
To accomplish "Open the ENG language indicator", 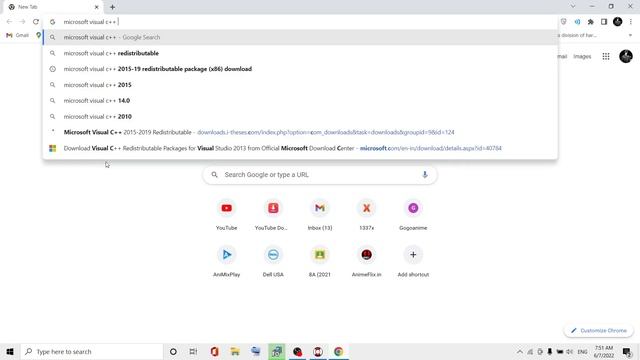I will coord(582,351).
